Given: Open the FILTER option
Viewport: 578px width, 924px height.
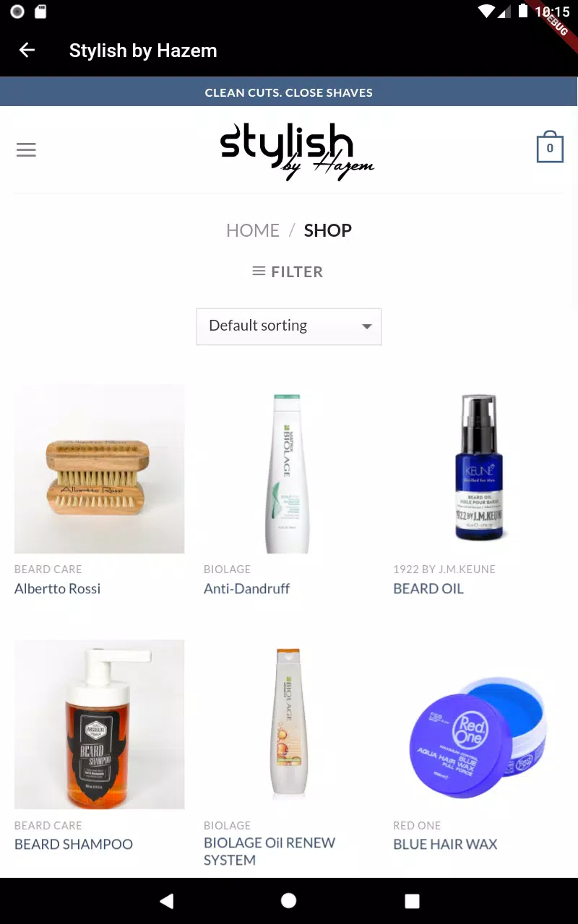Looking at the screenshot, I should (288, 271).
